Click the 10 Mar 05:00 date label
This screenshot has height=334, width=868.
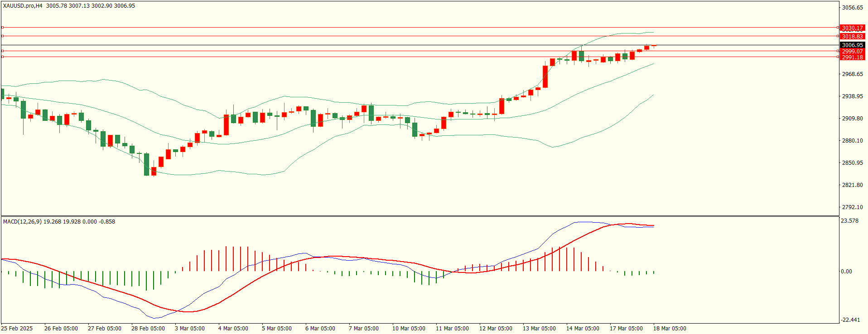[409, 329]
